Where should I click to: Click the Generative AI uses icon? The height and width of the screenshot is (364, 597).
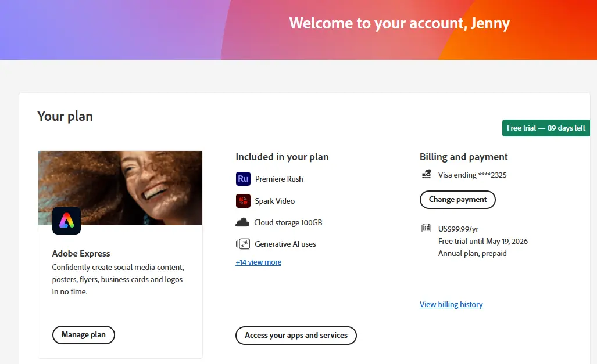243,244
